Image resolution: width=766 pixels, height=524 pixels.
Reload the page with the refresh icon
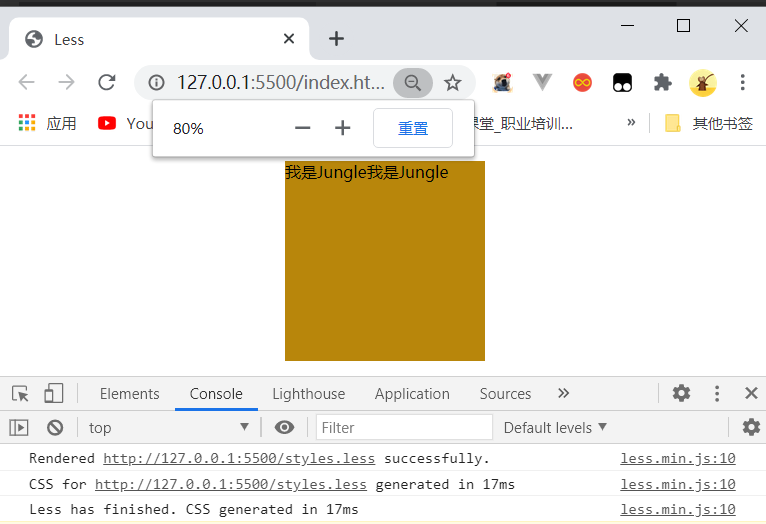tap(106, 82)
